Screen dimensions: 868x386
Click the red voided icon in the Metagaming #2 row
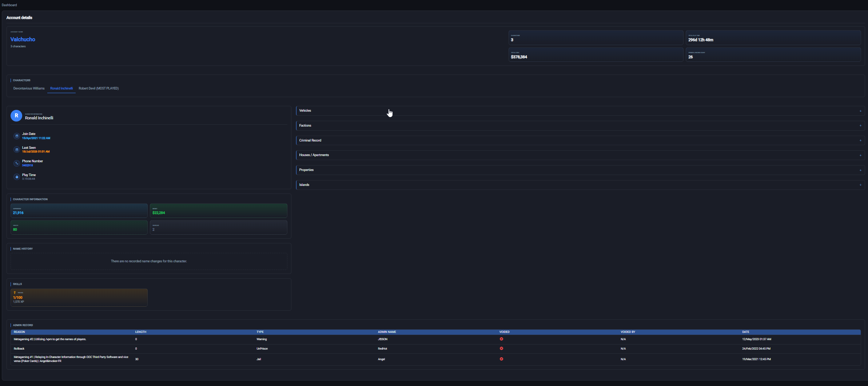pyautogui.click(x=501, y=339)
